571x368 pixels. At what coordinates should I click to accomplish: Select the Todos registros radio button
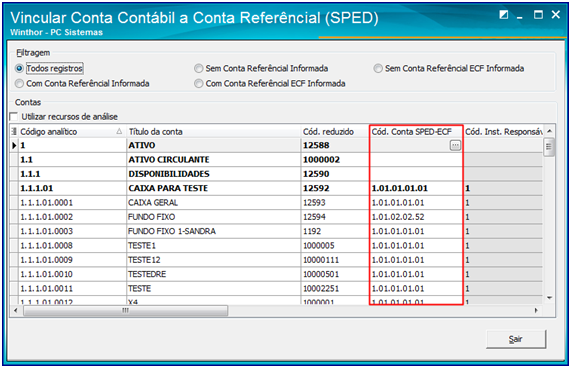(x=19, y=68)
